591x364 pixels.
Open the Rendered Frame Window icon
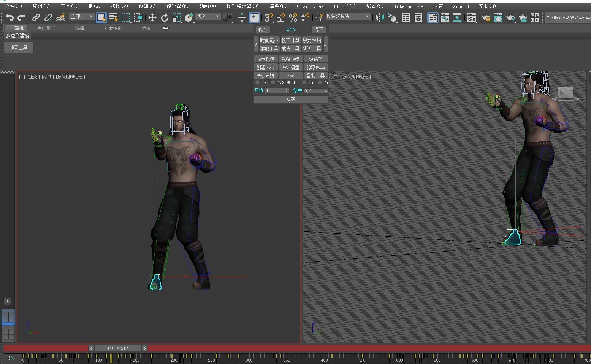pyautogui.click(x=498, y=17)
